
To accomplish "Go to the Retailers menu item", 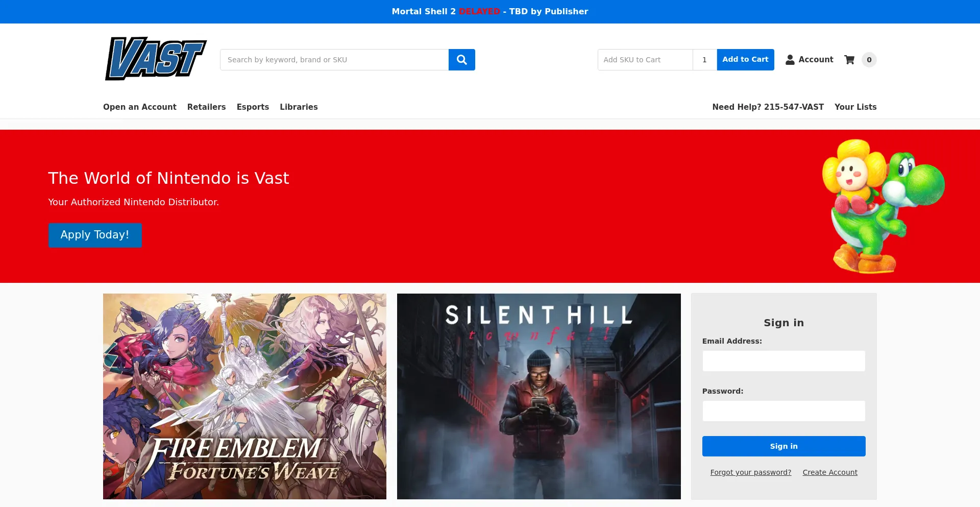I will click(x=206, y=107).
